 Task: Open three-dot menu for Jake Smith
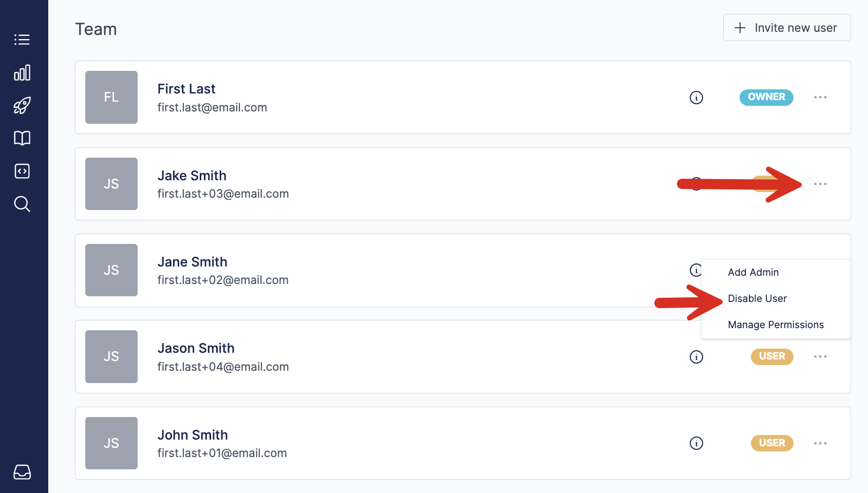pyautogui.click(x=820, y=184)
